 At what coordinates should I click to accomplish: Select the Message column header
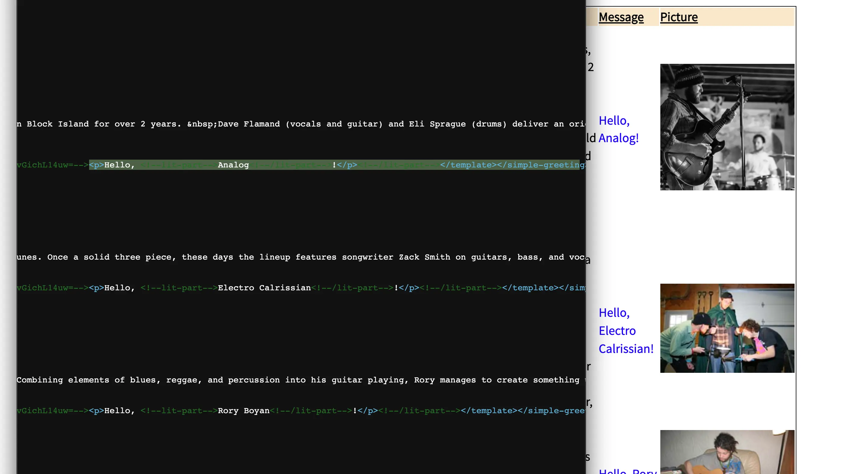coord(621,16)
